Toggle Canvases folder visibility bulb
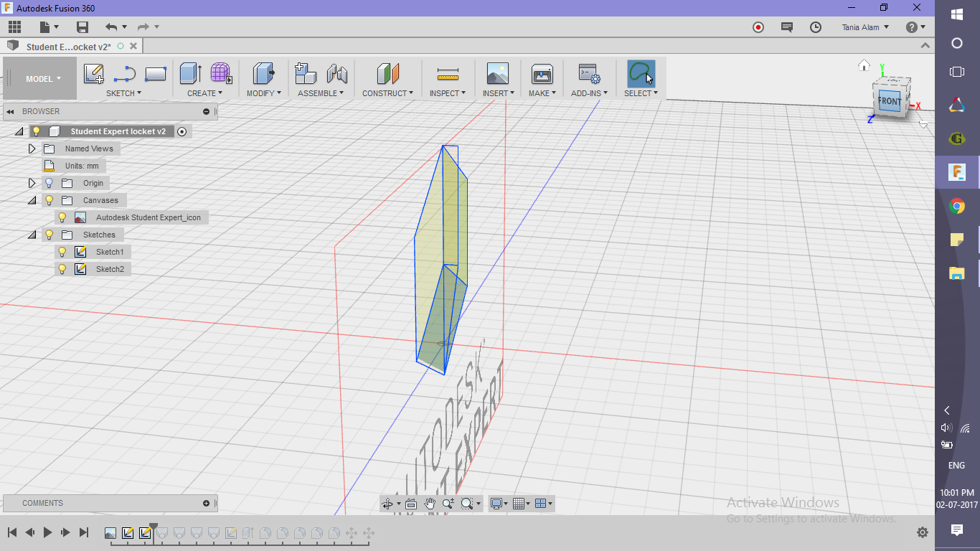This screenshot has width=980, height=551. [x=49, y=200]
